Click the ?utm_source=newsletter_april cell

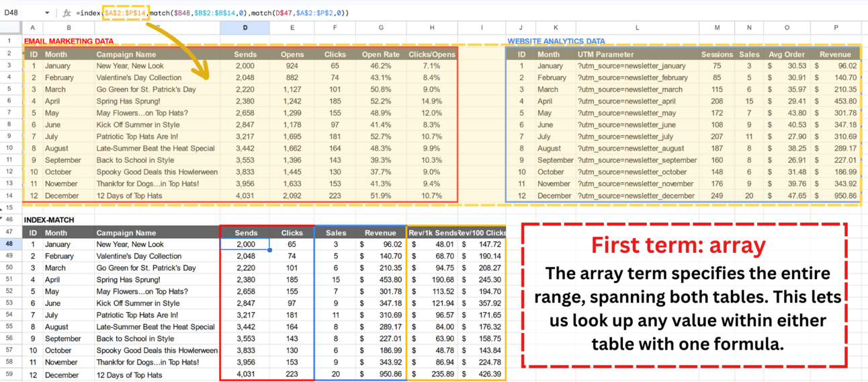click(x=637, y=102)
